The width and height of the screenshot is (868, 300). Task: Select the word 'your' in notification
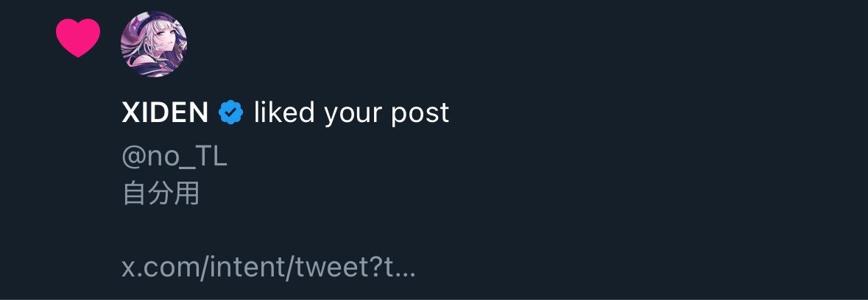[353, 116]
